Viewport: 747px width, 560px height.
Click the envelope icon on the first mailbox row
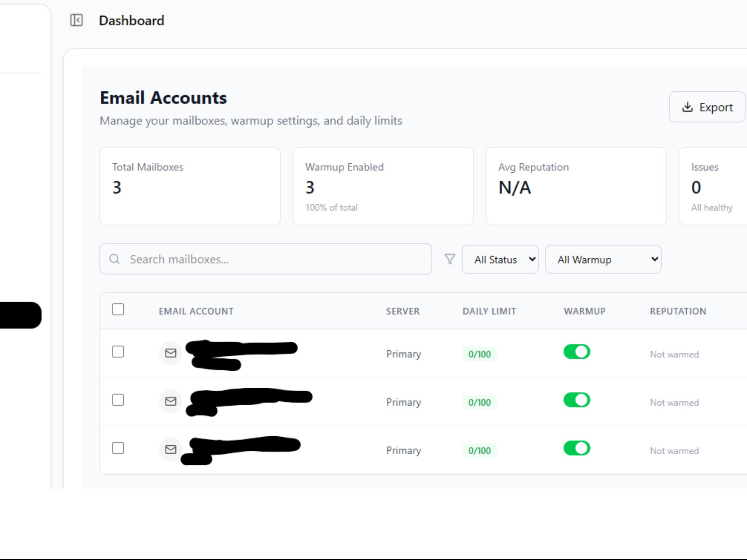170,353
